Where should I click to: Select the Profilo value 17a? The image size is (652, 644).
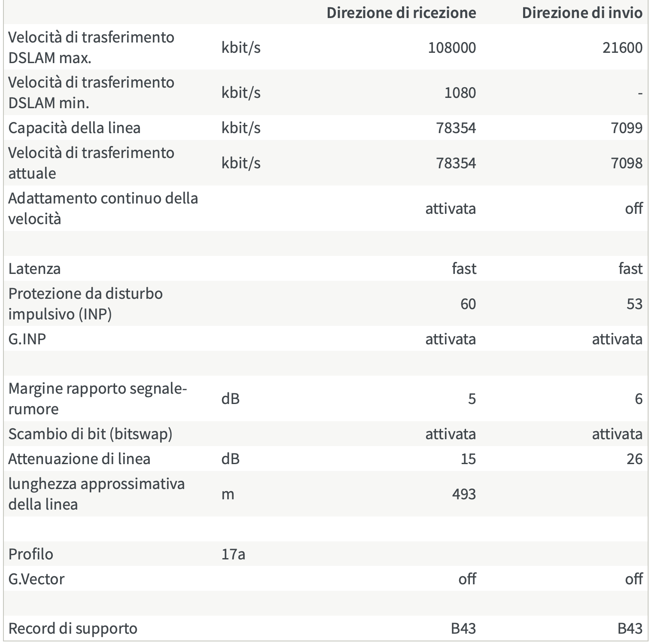coord(233,554)
